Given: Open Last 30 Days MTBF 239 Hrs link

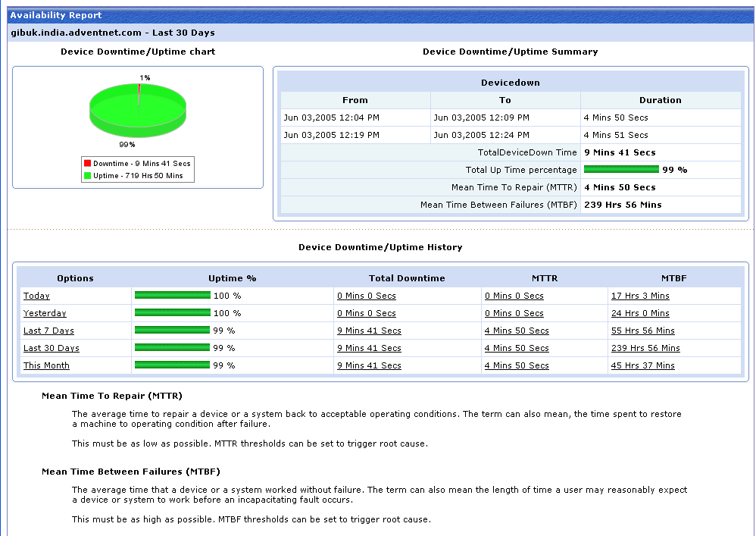Looking at the screenshot, I should pos(645,348).
